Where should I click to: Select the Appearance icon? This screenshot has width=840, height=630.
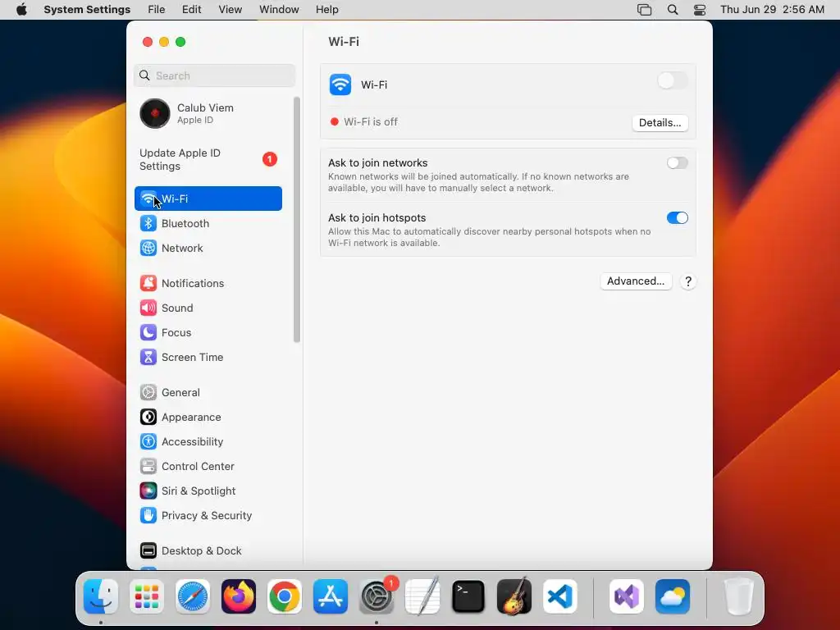[148, 418]
